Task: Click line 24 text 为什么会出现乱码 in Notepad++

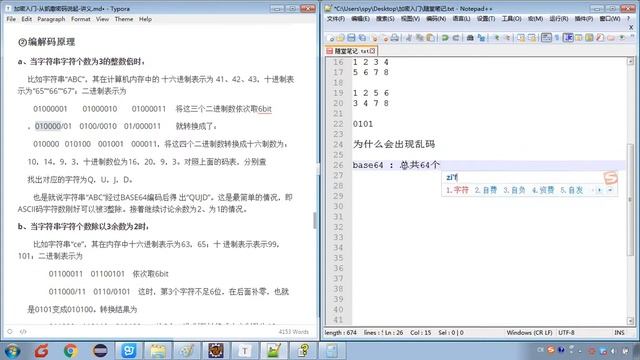Action: pyautogui.click(x=394, y=144)
